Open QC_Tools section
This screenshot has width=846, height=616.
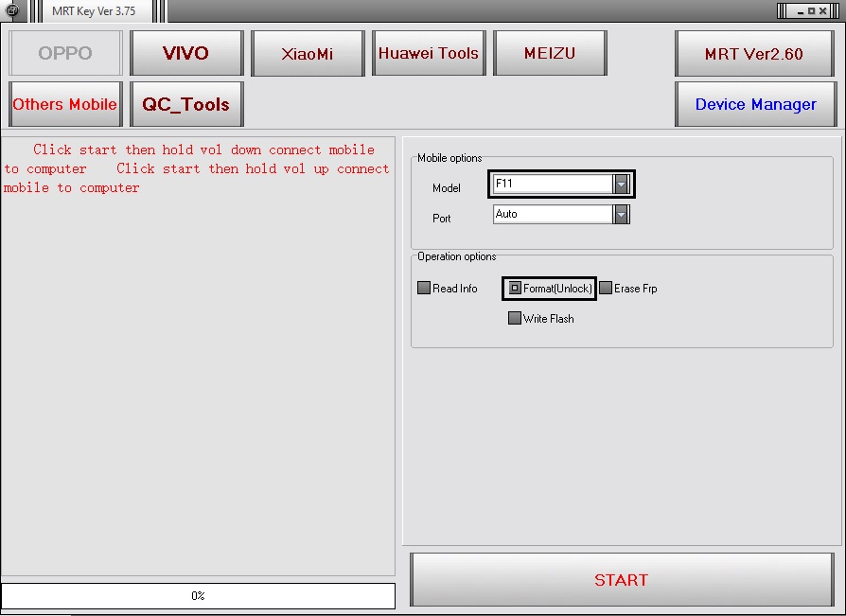tap(186, 104)
